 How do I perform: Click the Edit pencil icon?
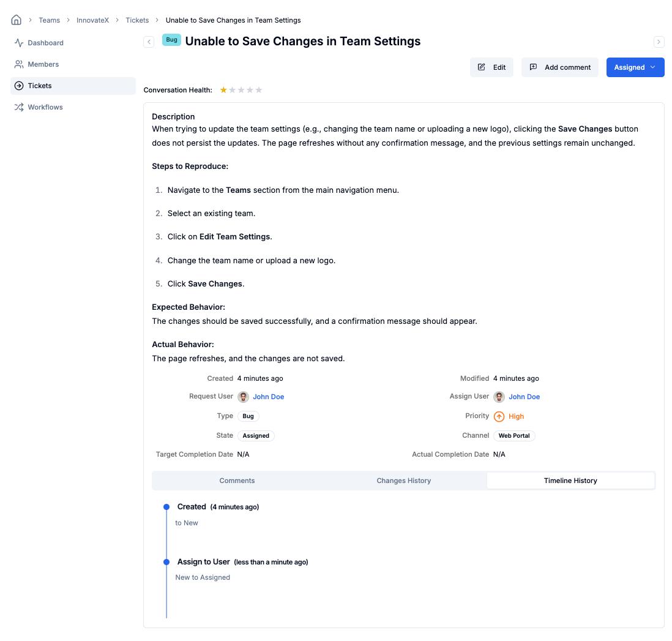(482, 67)
